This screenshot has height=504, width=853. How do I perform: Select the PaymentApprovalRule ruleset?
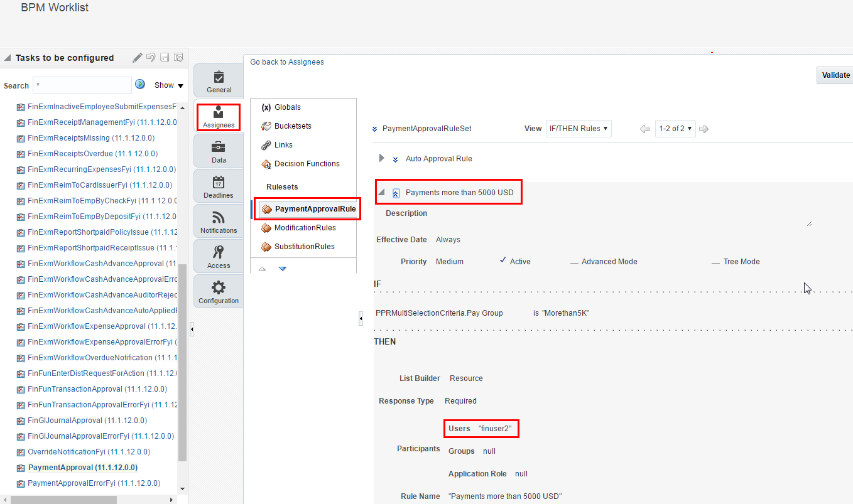point(308,209)
